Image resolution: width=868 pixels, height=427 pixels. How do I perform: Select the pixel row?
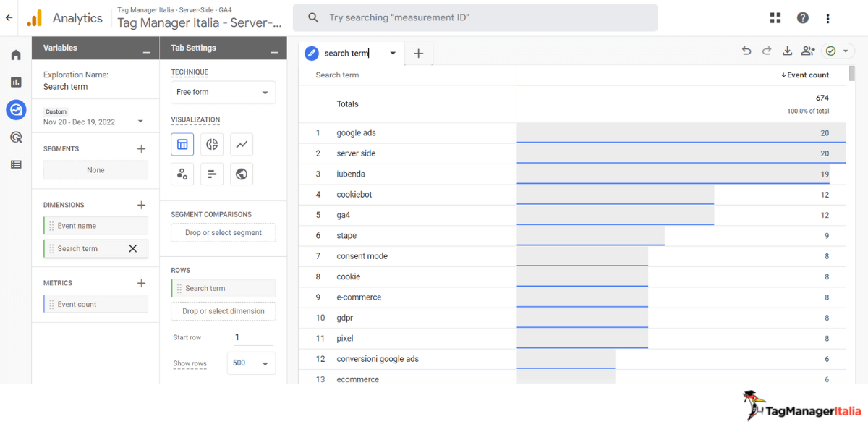tap(572, 338)
